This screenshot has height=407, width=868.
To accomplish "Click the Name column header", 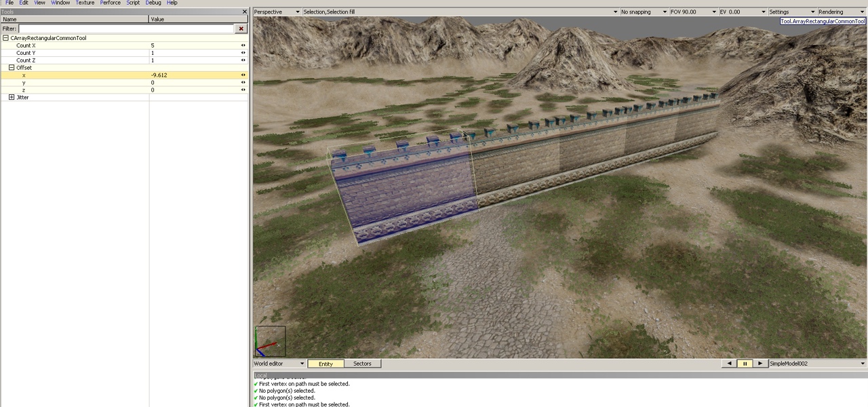I will [75, 19].
